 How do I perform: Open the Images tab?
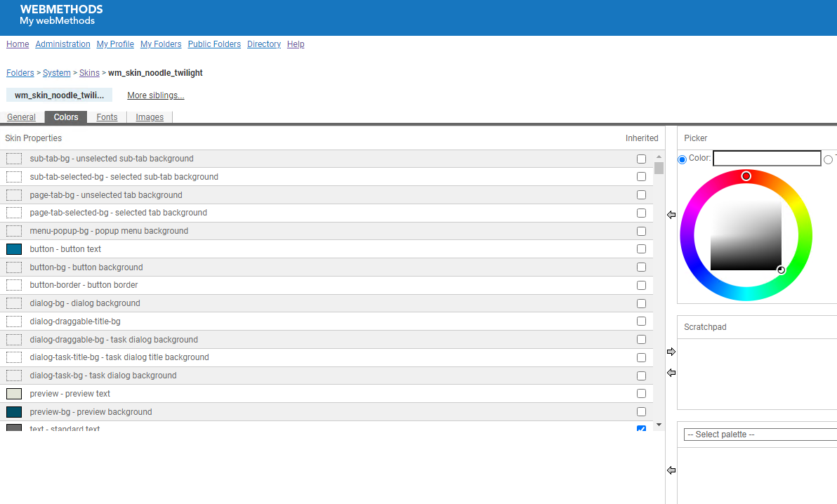(x=150, y=117)
